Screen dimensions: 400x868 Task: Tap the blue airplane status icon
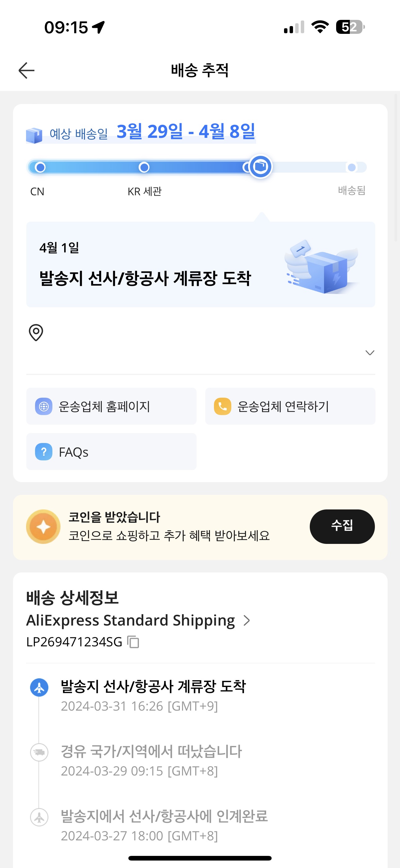[39, 687]
